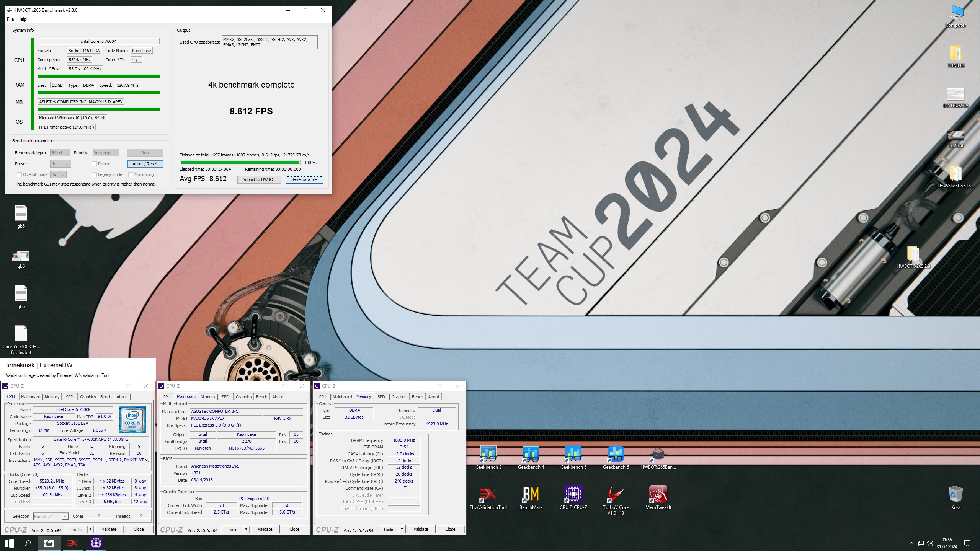
Task: Click Tools button in Mainboard CPU-Z window
Action: click(232, 529)
